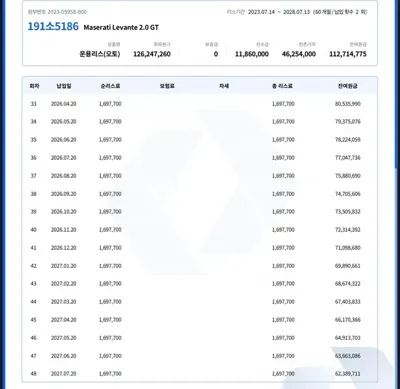Screen dimensions: 400x389
Task: Click the 총 리스료 column header
Action: tap(282, 86)
